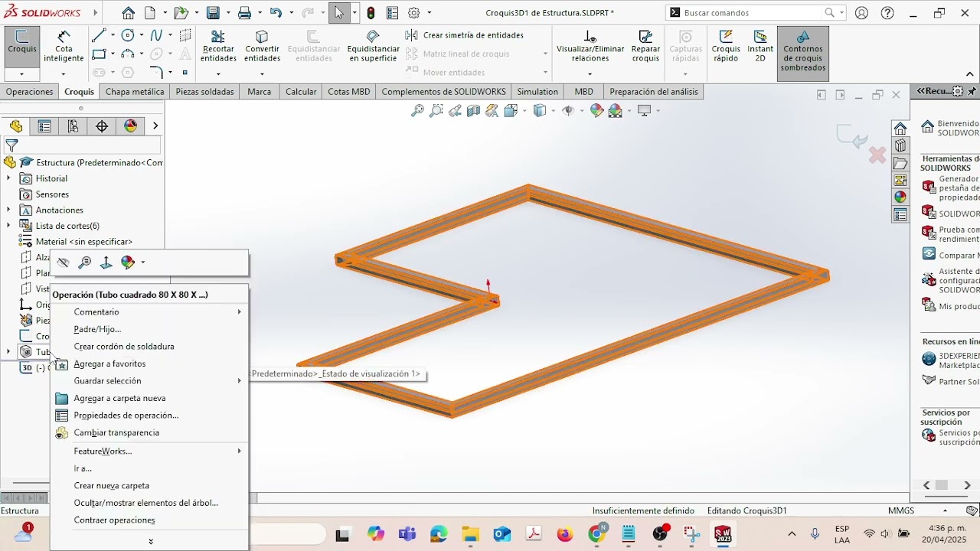Select the Line sketch tool

click(x=99, y=35)
